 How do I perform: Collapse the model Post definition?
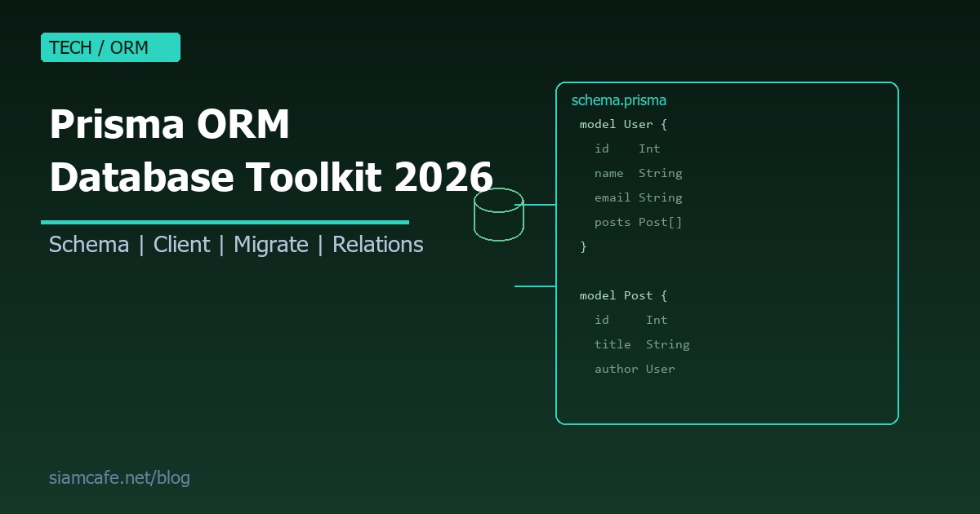[623, 295]
